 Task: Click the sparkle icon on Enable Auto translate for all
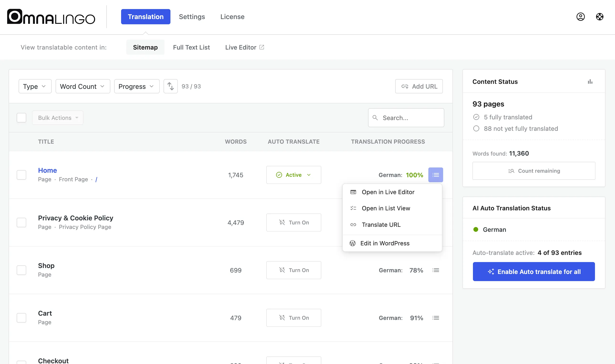pos(491,272)
